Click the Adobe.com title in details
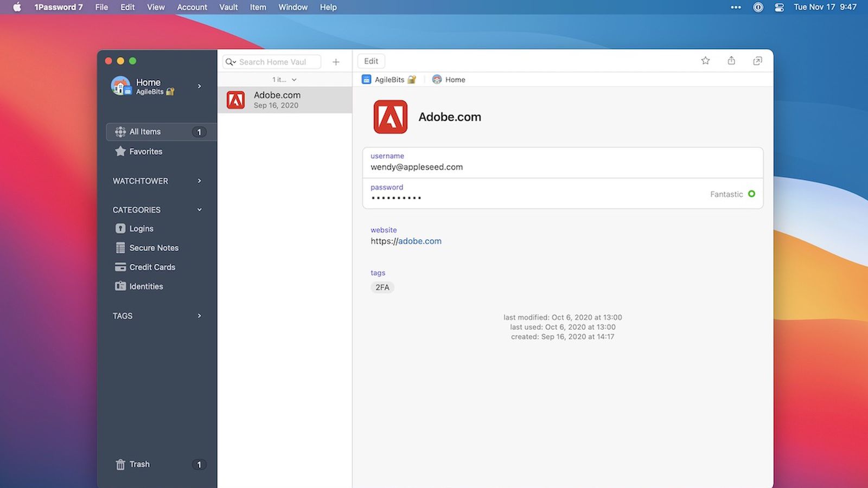 point(450,117)
